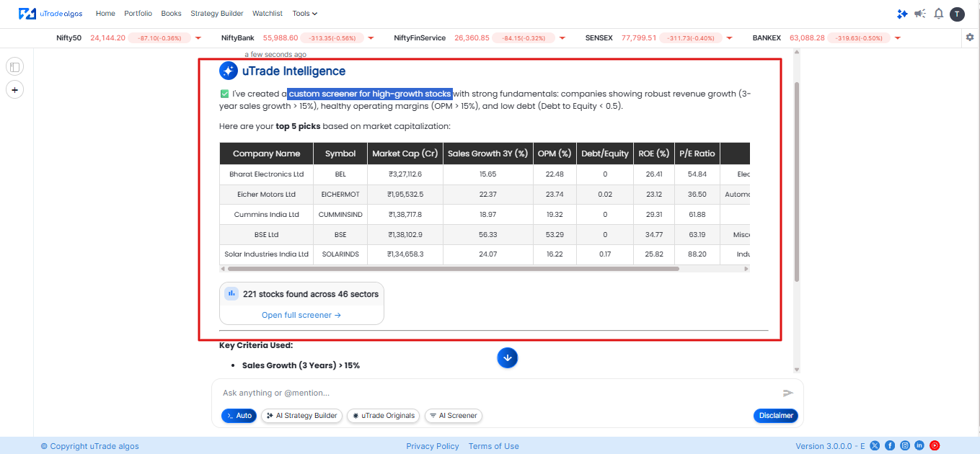
Task: Click Bharat Electronics Ltd row name
Action: coord(267,174)
